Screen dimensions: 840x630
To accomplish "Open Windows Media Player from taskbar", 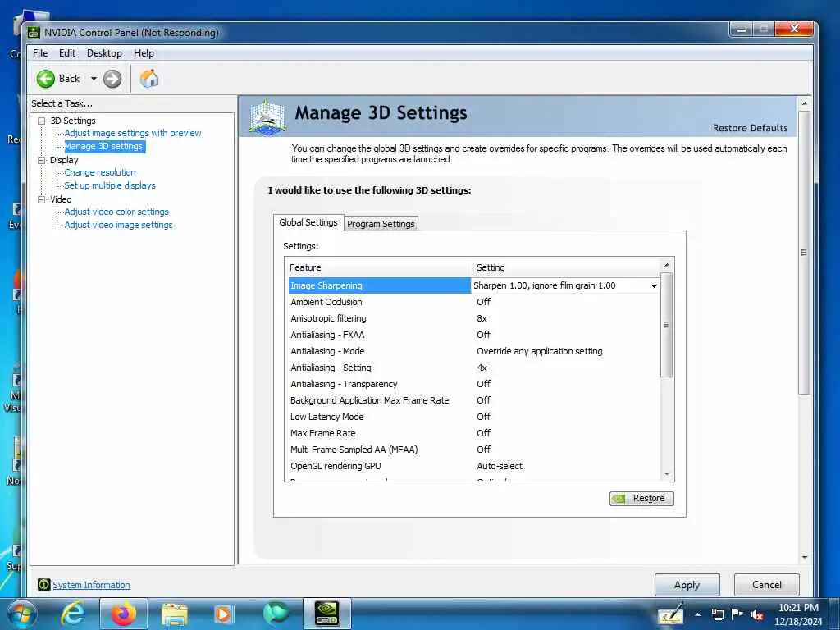I will tap(223, 614).
